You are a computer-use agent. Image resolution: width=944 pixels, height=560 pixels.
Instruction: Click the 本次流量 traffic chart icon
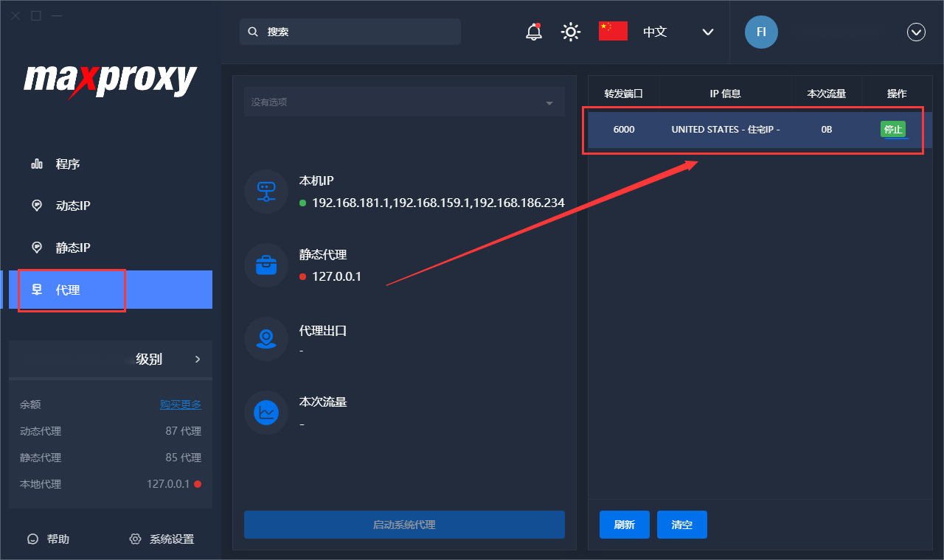pyautogui.click(x=266, y=413)
